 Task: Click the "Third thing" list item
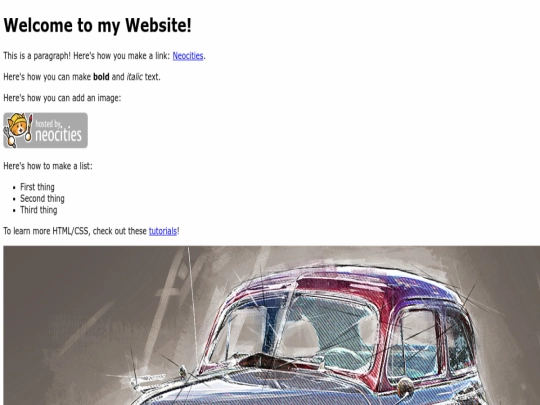39,210
